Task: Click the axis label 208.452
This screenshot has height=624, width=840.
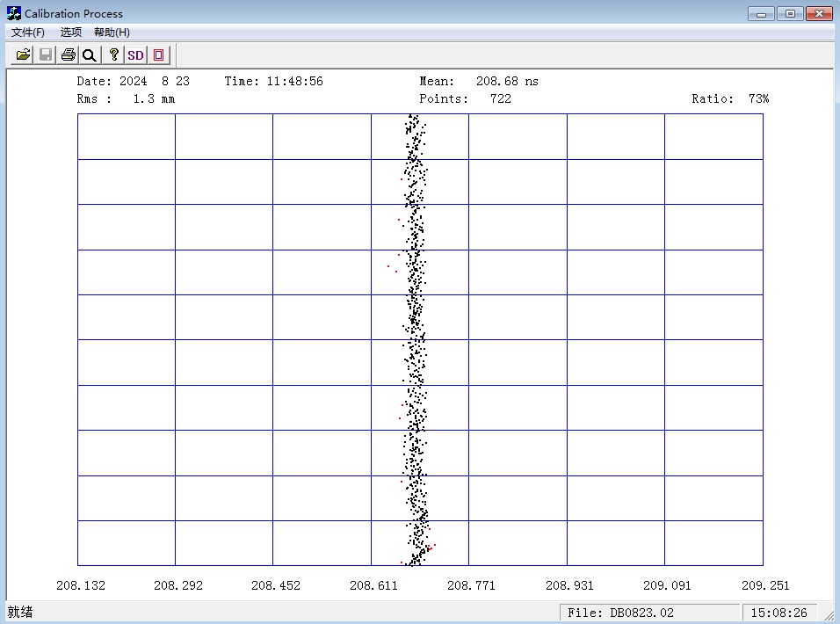Action: coord(276,586)
